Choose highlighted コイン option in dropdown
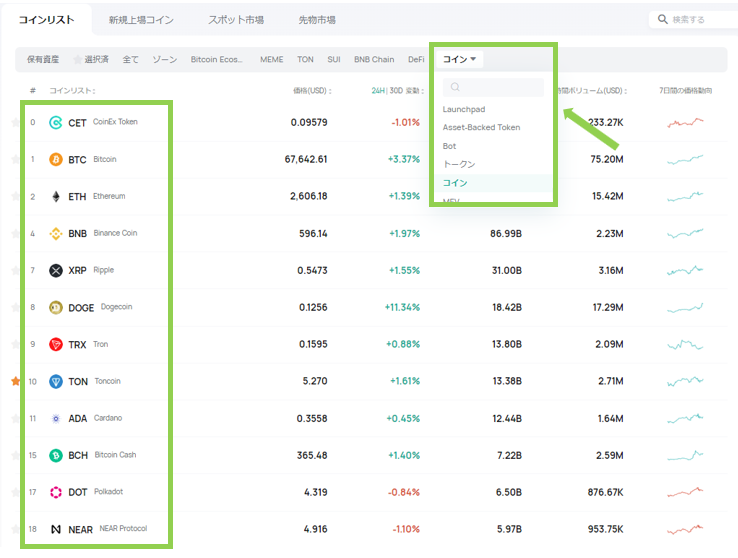 pyautogui.click(x=493, y=183)
